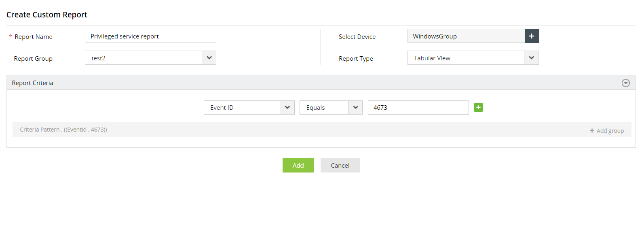Click the plus icon beside WindowsGroup device
This screenshot has width=644, height=230.
click(x=531, y=36)
